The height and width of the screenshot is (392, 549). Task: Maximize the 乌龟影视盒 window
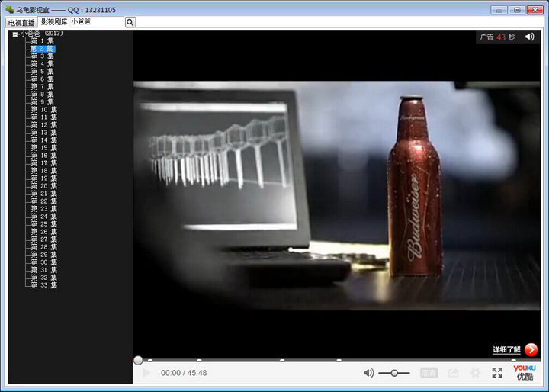[517, 10]
